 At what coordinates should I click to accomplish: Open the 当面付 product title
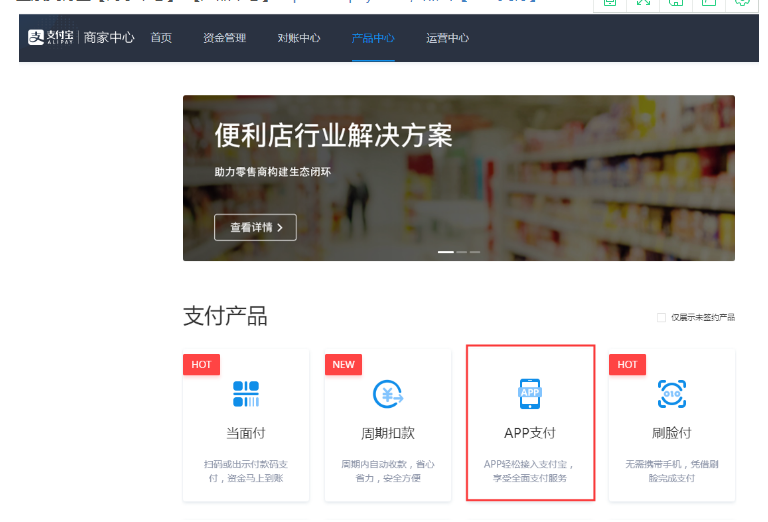246,433
